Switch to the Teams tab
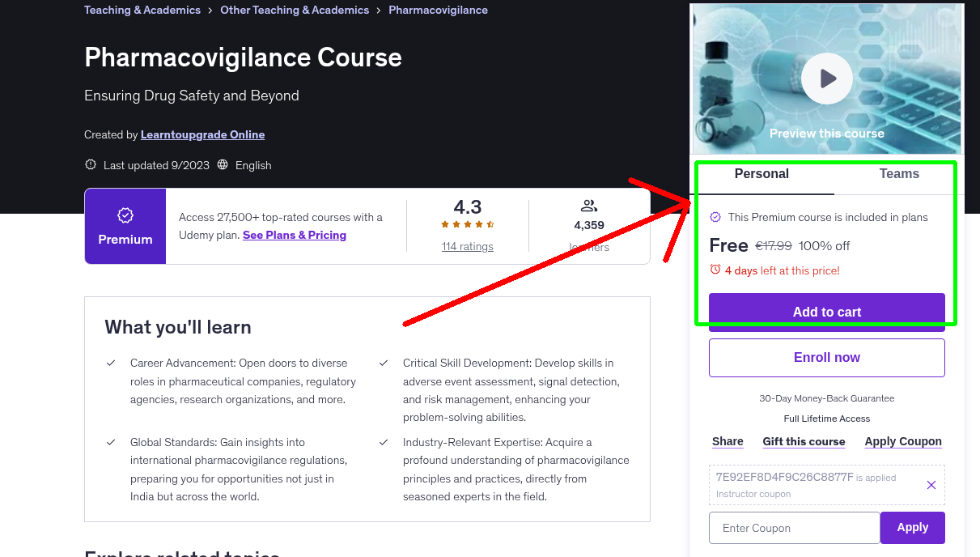 click(x=898, y=173)
